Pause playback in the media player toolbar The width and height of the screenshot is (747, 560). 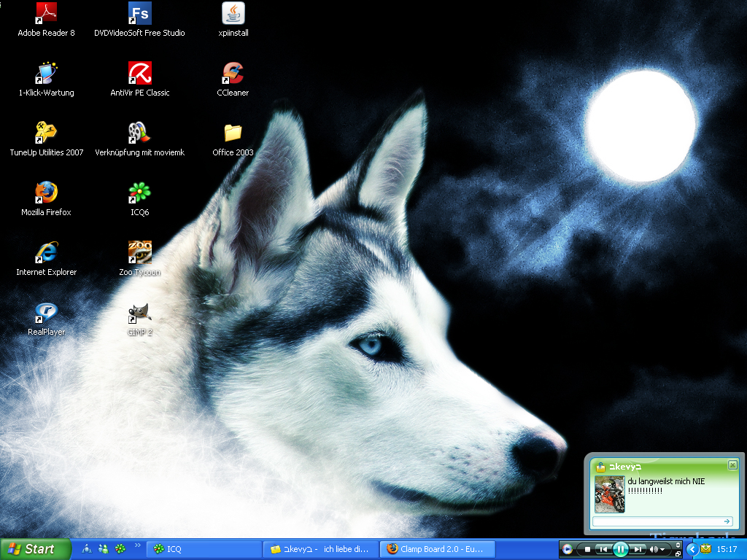coord(620,549)
